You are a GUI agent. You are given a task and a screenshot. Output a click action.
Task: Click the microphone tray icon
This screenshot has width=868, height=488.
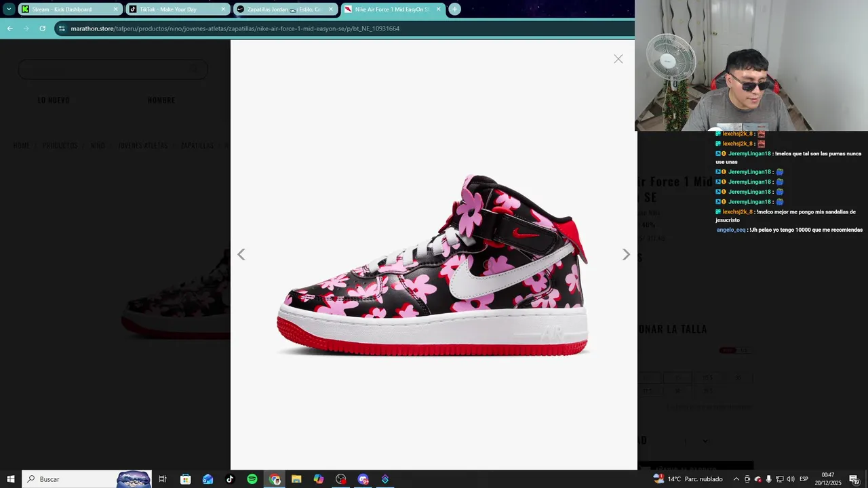coord(768,479)
